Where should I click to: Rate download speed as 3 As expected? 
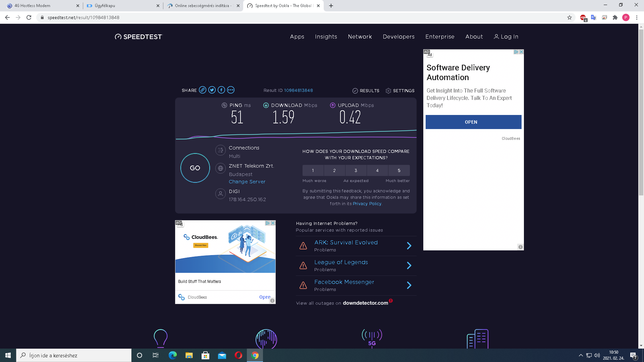click(356, 171)
